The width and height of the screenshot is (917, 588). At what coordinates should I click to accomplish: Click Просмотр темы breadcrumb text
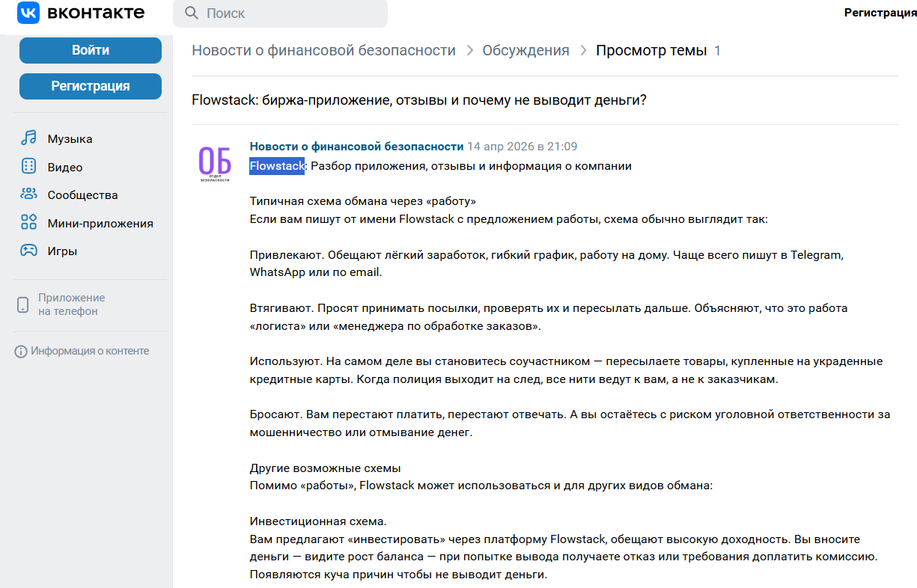click(x=651, y=50)
